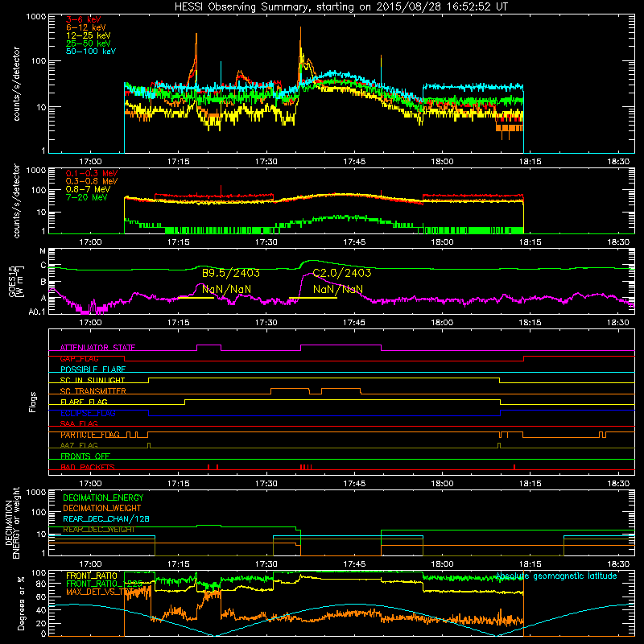Select the ATTENUATOR_STATE flag label
This screenshot has height=644, width=644.
click(97, 348)
